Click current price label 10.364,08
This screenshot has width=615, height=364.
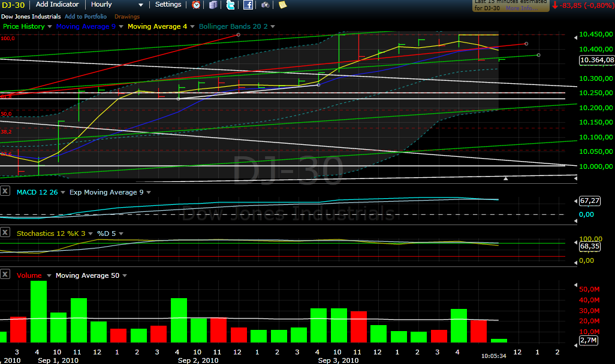(596, 60)
